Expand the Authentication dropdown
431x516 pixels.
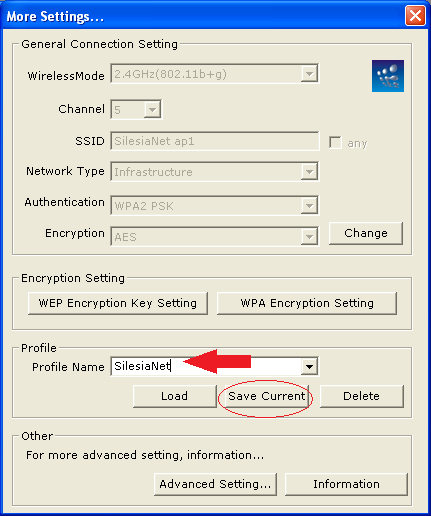[309, 206]
